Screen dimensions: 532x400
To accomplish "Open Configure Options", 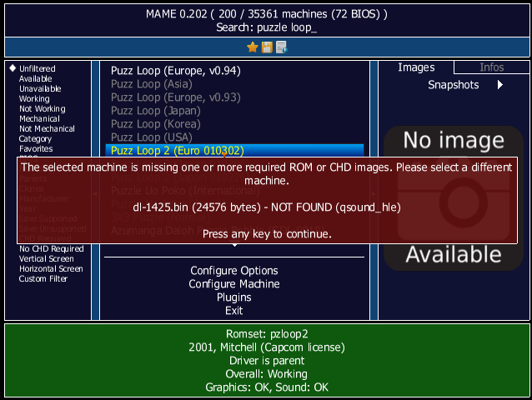I will [234, 271].
